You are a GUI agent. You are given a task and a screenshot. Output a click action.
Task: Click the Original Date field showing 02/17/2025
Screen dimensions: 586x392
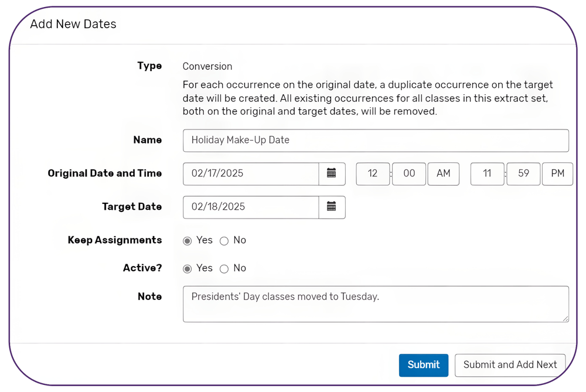pyautogui.click(x=251, y=174)
